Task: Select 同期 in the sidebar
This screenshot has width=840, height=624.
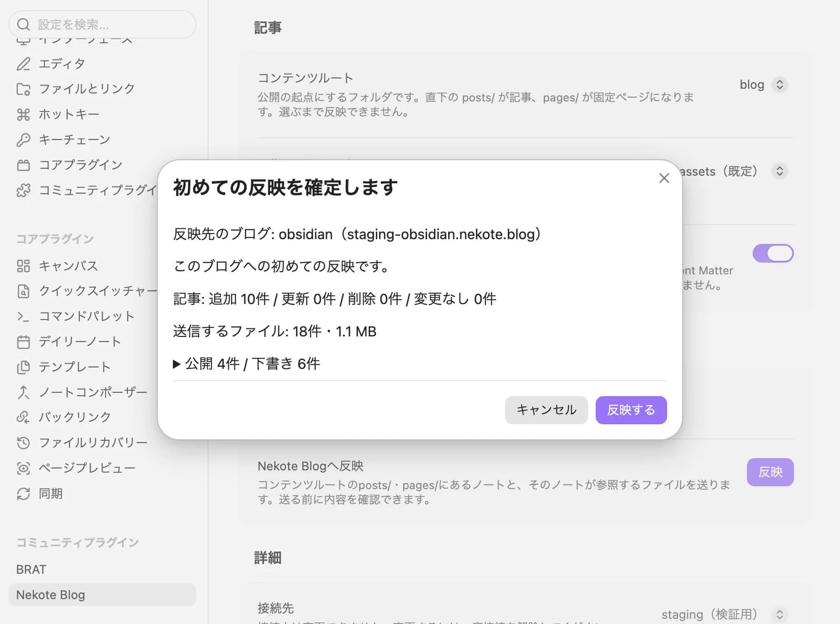Action: (51, 494)
